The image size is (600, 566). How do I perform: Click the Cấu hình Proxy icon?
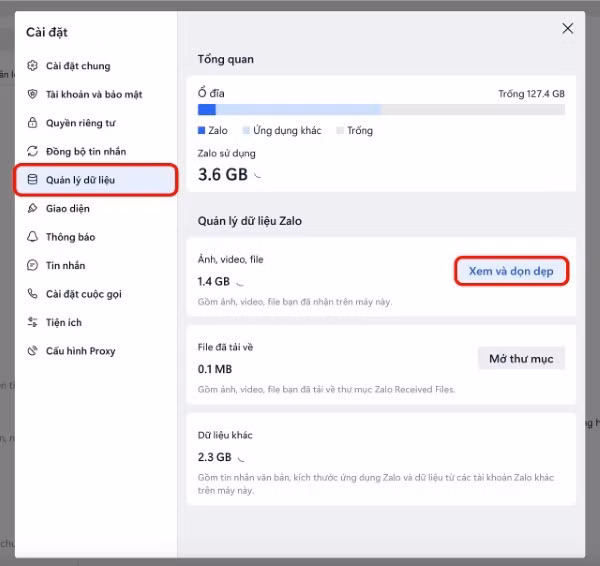click(x=33, y=351)
